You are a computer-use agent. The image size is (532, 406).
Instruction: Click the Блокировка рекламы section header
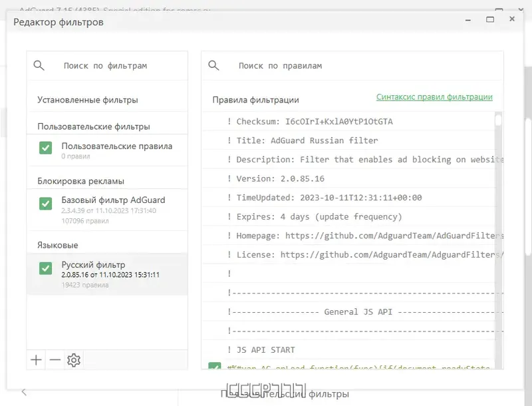point(80,181)
